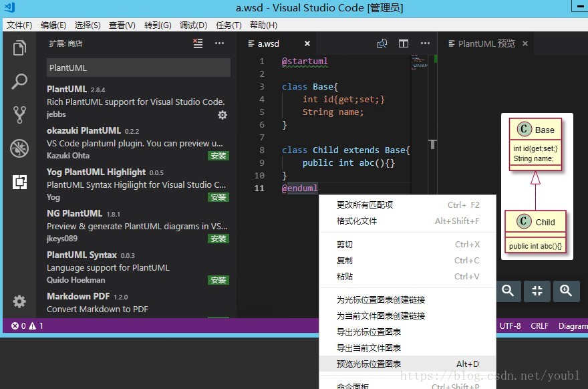The width and height of the screenshot is (588, 389).
Task: Zoom in the PlantUML preview diagram
Action: 566,291
